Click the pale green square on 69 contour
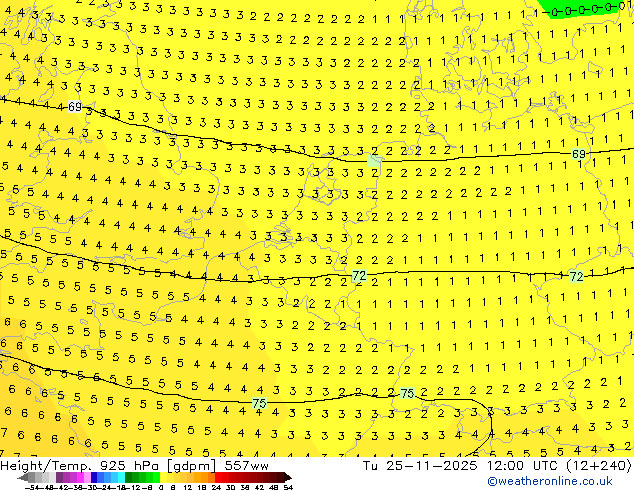The height and width of the screenshot is (490, 634). coord(374,161)
